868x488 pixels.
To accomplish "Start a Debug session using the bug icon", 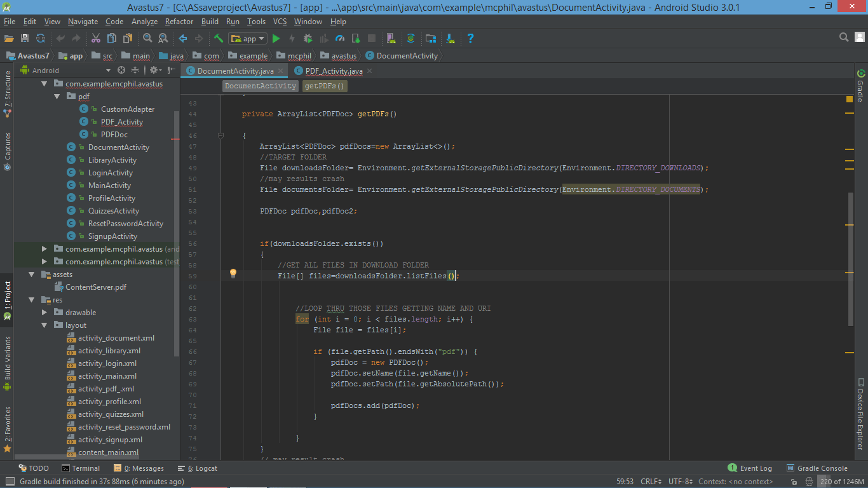I will (x=309, y=38).
